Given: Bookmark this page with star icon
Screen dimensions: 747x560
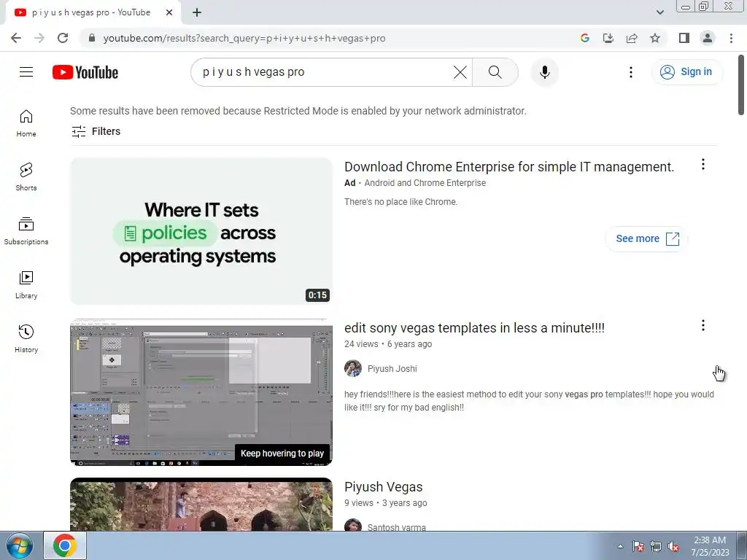Looking at the screenshot, I should coord(655,38).
